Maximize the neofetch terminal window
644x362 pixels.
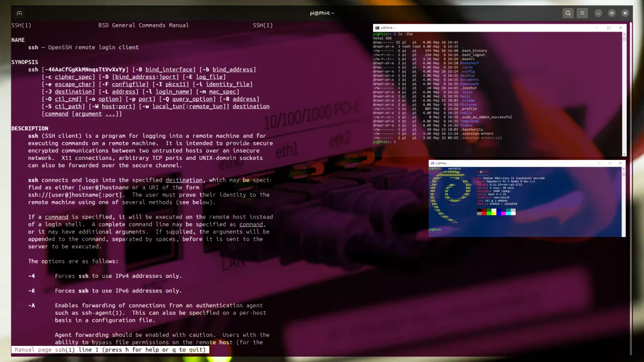coord(609,163)
